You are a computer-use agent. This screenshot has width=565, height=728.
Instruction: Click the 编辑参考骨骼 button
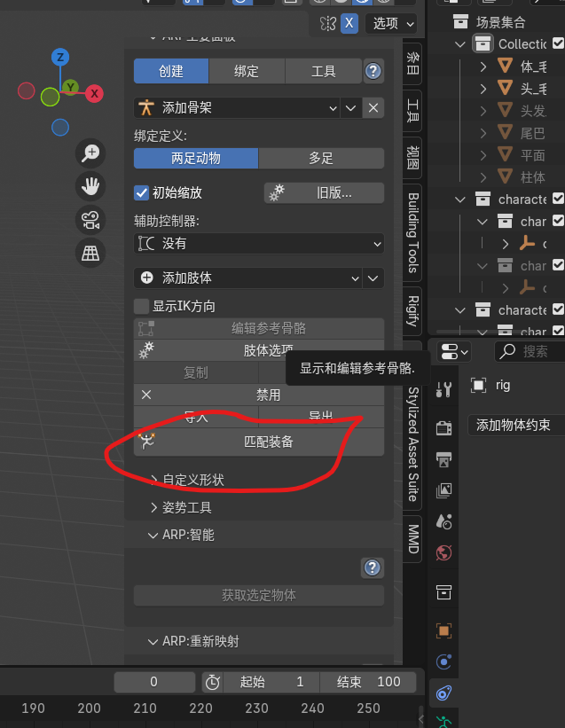(259, 328)
